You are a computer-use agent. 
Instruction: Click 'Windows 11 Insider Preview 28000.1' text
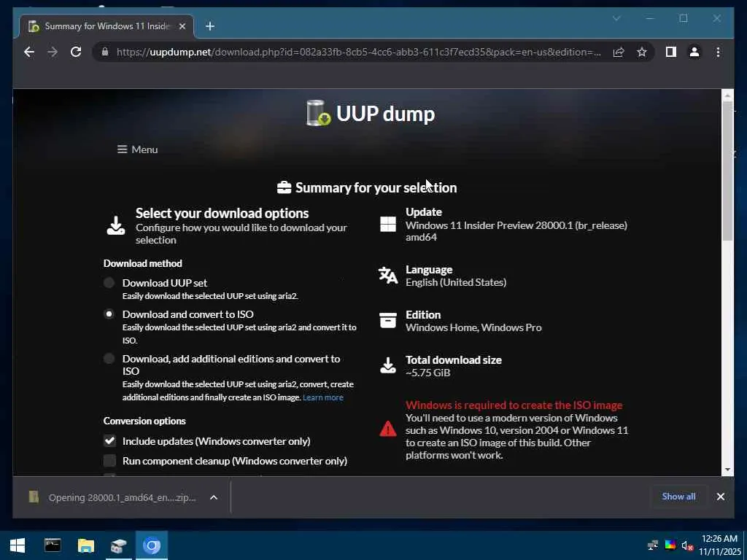coord(489,225)
